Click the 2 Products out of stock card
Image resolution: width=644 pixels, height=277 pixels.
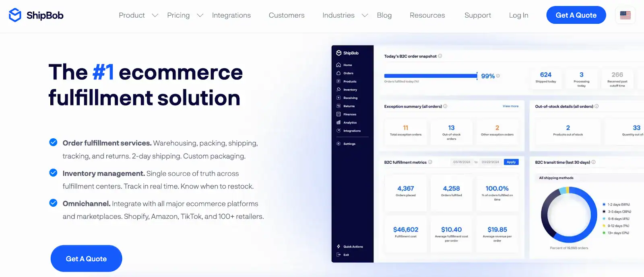click(x=568, y=131)
